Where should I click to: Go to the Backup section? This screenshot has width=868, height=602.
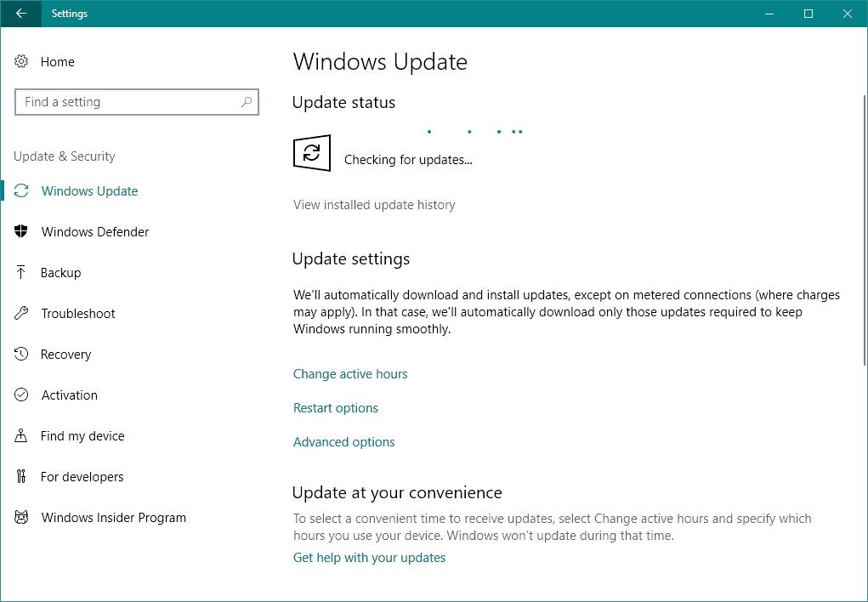(61, 272)
